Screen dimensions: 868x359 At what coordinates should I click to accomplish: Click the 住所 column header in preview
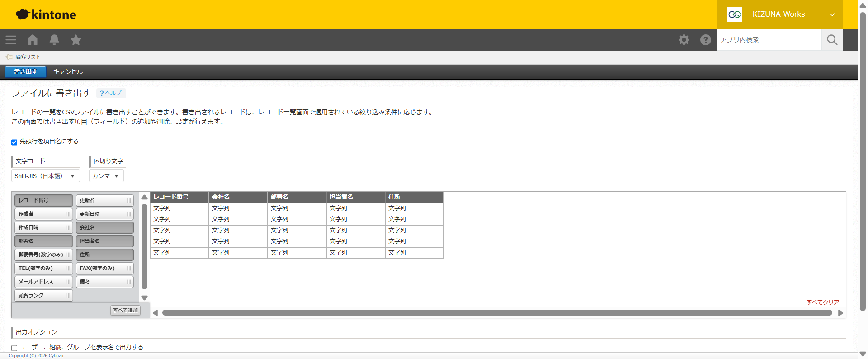click(415, 197)
